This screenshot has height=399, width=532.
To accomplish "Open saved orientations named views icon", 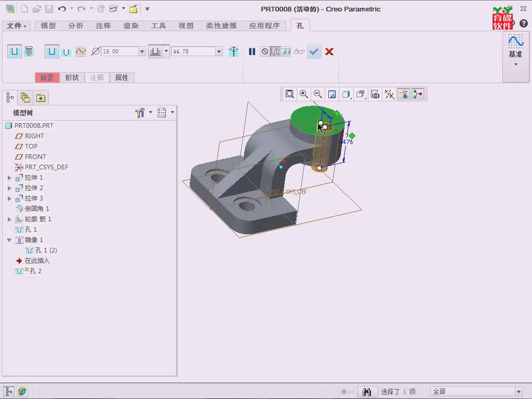I will pyautogui.click(x=361, y=95).
